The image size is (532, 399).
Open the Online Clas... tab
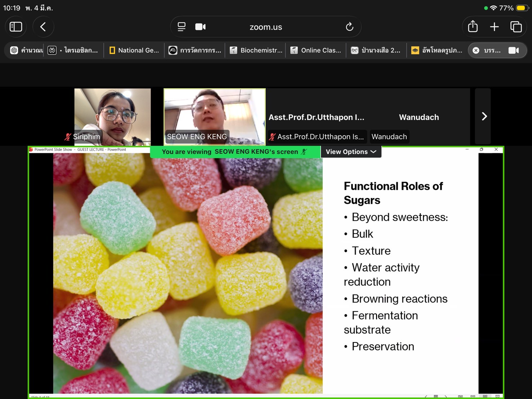[316, 50]
